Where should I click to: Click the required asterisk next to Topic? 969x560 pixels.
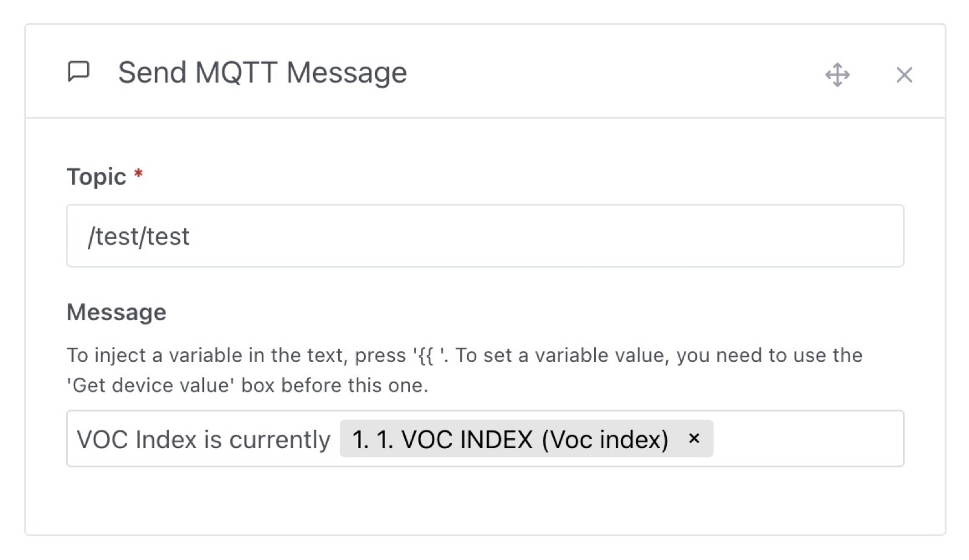point(139,174)
